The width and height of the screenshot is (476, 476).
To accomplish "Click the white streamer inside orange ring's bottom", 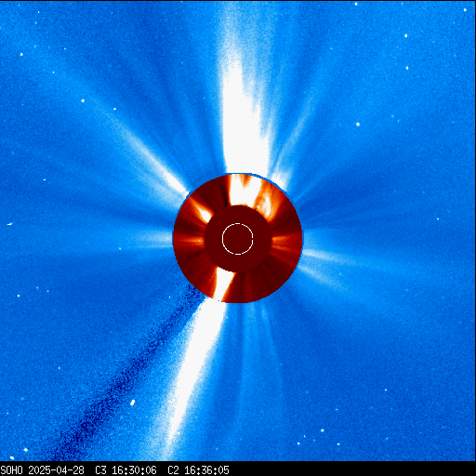I will [x=222, y=284].
